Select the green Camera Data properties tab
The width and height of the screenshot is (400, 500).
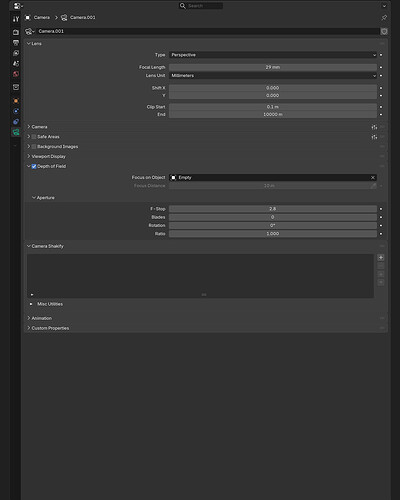[x=16, y=132]
